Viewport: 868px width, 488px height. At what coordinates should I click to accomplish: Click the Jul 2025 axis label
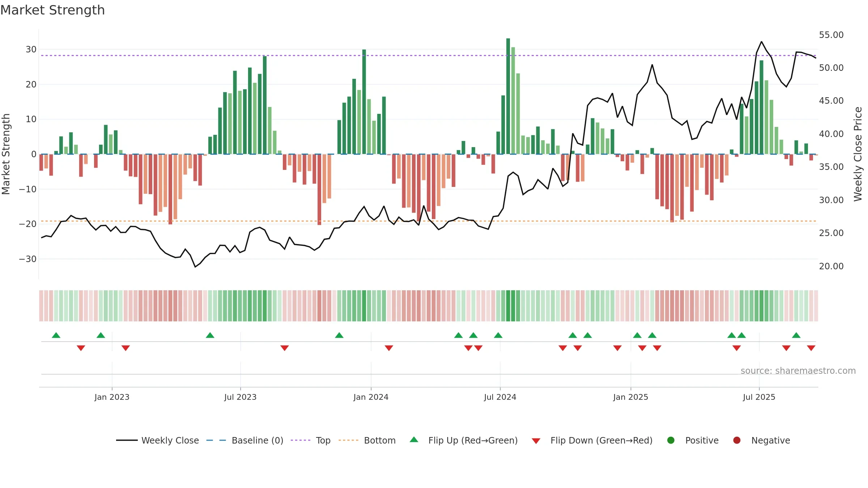(759, 397)
